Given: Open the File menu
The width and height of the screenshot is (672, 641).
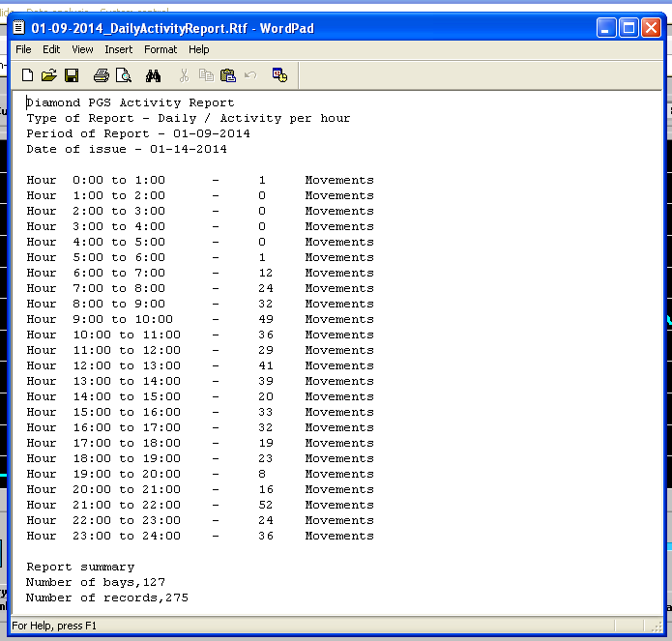Looking at the screenshot, I should [23, 49].
